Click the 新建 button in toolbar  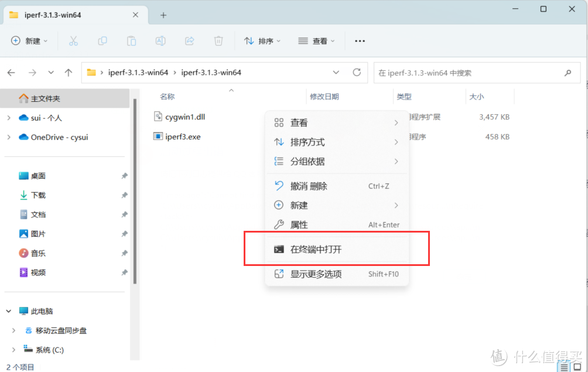point(29,41)
